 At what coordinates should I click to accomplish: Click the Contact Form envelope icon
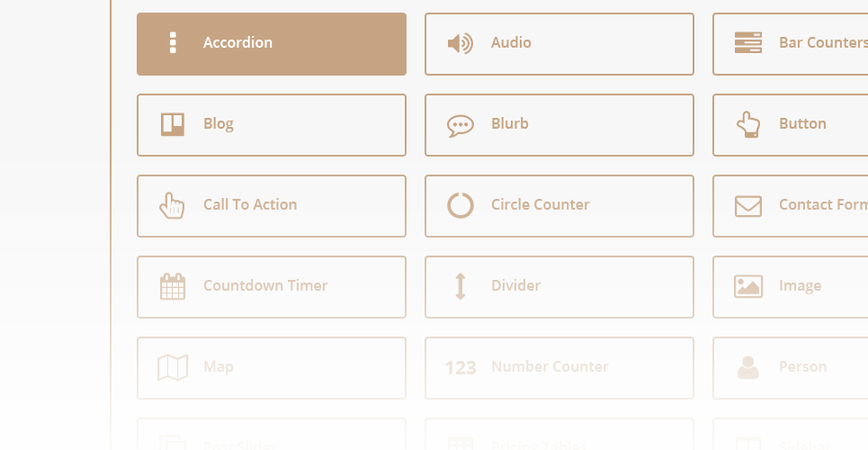pyautogui.click(x=747, y=206)
